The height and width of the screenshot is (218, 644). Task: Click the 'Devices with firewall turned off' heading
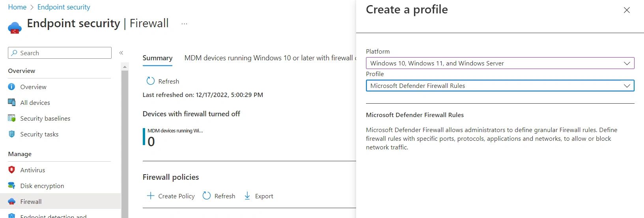191,114
